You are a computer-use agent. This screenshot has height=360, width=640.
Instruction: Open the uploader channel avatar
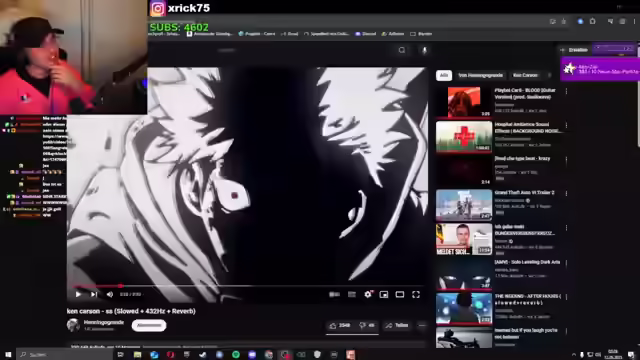(73, 325)
